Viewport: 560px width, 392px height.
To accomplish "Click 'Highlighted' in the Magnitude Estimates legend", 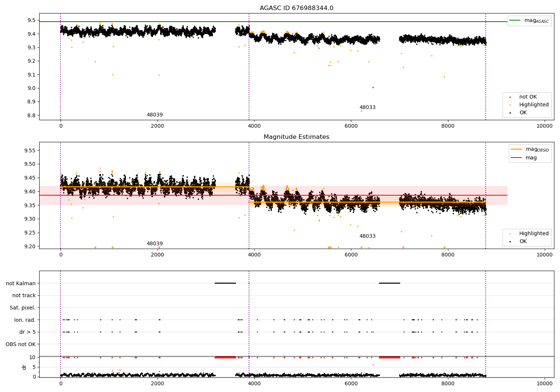I will click(x=534, y=234).
